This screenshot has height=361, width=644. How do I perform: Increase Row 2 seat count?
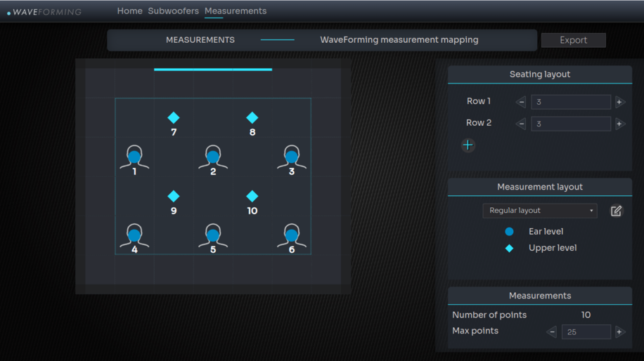click(619, 124)
